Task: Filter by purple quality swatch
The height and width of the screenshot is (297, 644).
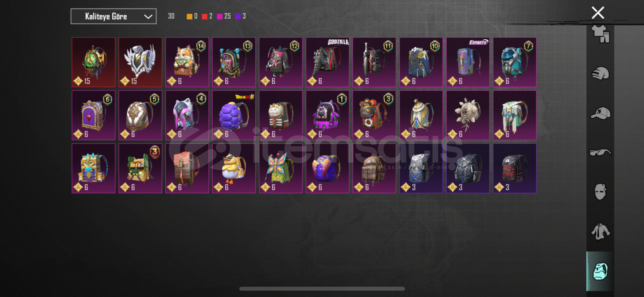Action: 238,16
